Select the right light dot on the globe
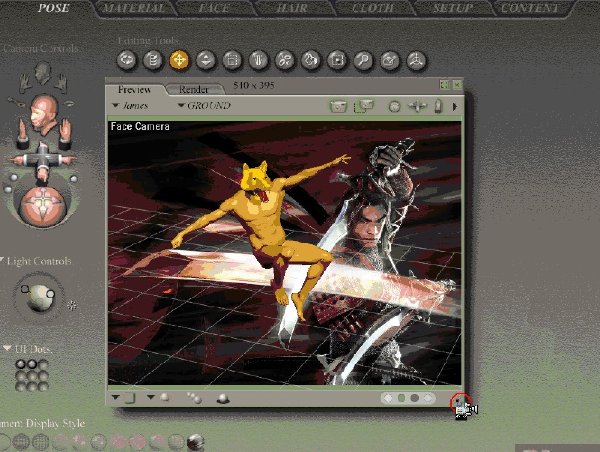This screenshot has width=600, height=452. point(51,294)
